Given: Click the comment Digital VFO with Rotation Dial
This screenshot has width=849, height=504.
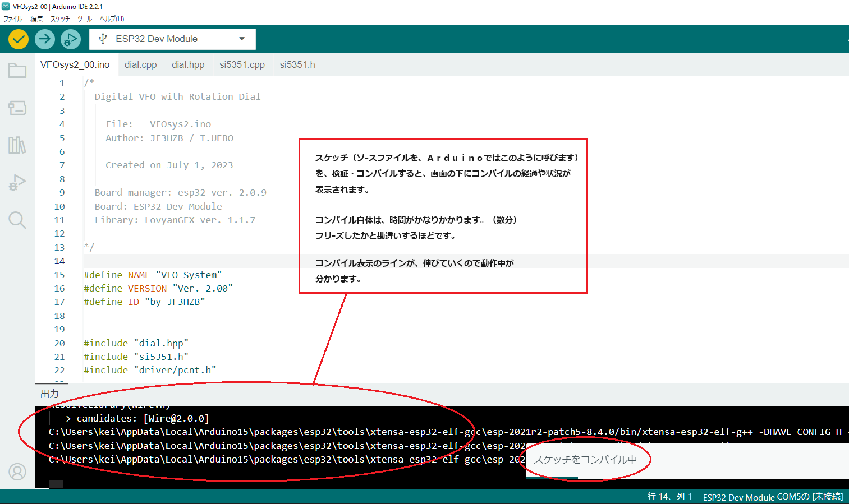Looking at the screenshot, I should coord(177,96).
